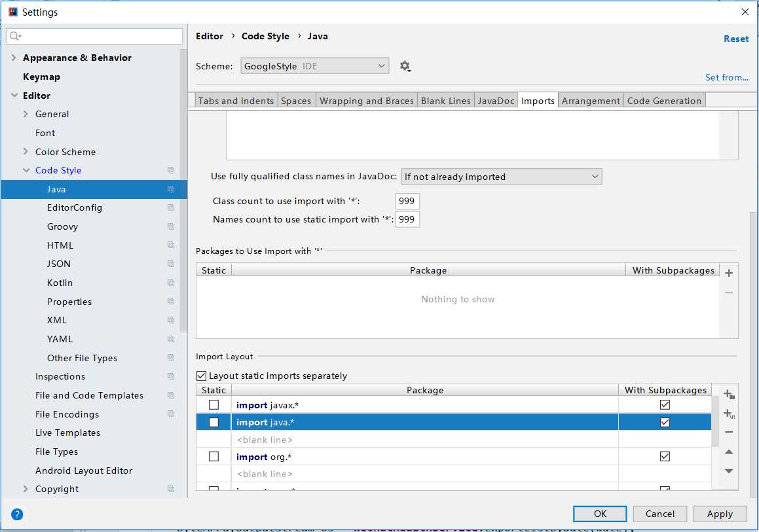Open Wrapping and Braces tab
This screenshot has width=759, height=532.
pos(367,101)
